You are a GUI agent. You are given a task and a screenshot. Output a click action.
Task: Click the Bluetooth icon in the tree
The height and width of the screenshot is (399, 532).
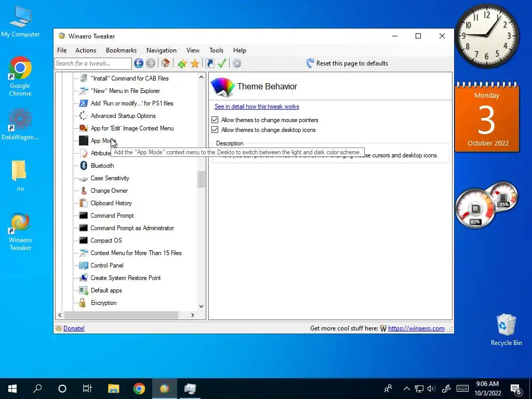coord(84,166)
